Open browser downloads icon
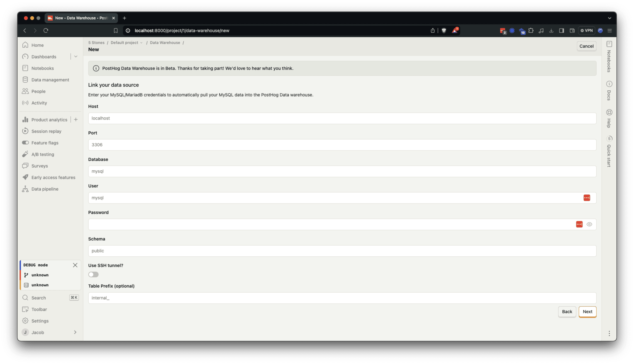 point(551,31)
